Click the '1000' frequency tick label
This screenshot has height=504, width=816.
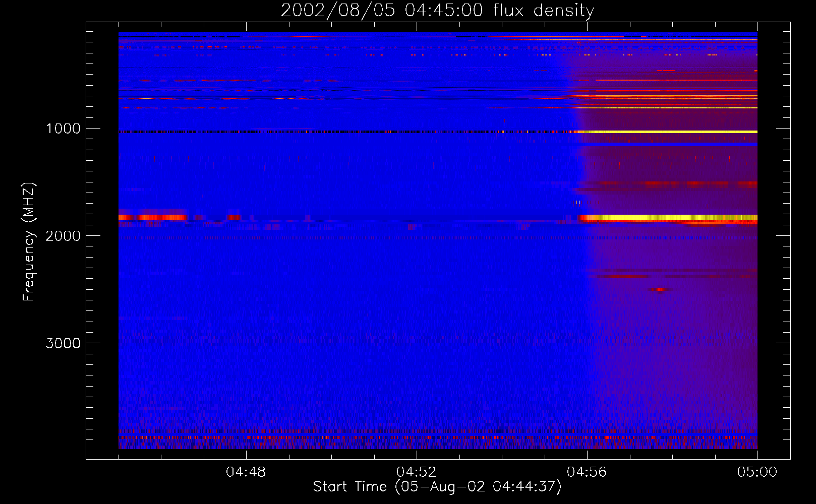pyautogui.click(x=63, y=129)
